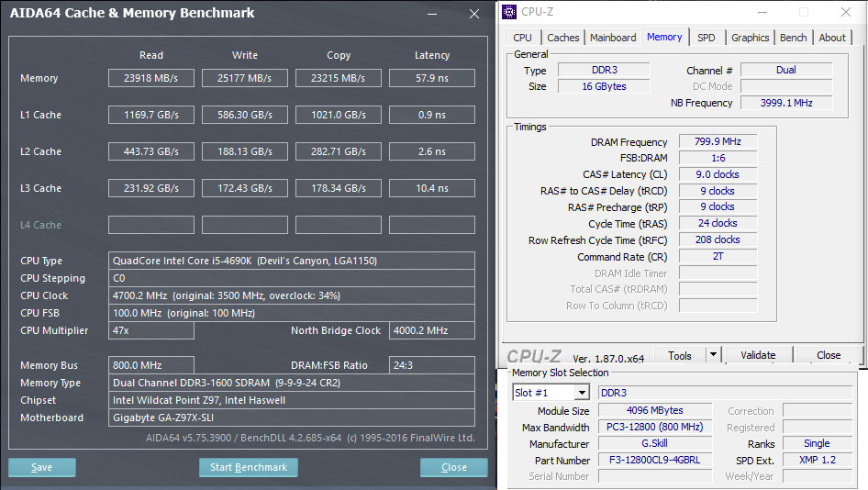Click the Chipset Intel Wildcat Point Z97 field

coord(292,400)
